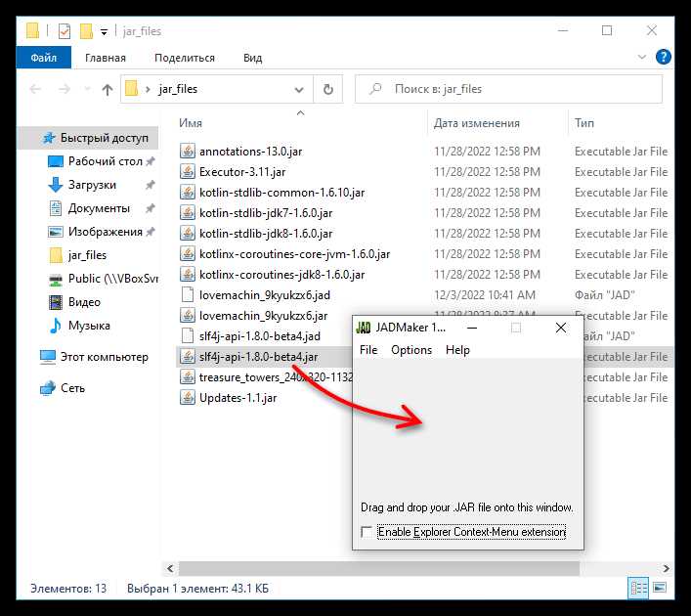The height and width of the screenshot is (616, 691).
Task: Click the horizontal scrollbar left arrow
Action: 170,568
